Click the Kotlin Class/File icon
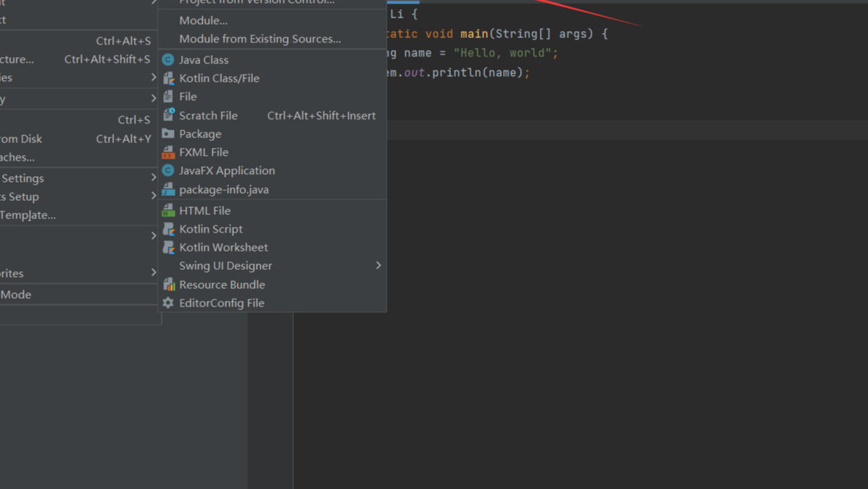The width and height of the screenshot is (868, 489). click(168, 78)
